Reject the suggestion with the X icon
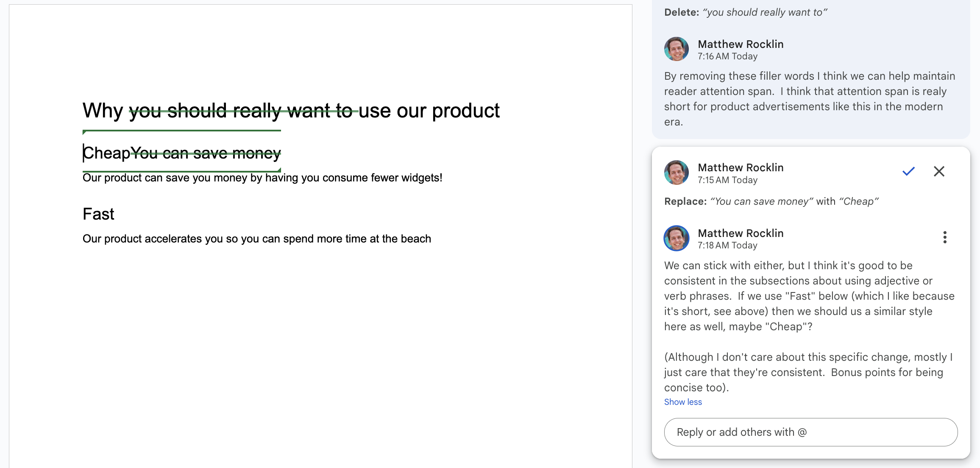 pyautogui.click(x=939, y=171)
